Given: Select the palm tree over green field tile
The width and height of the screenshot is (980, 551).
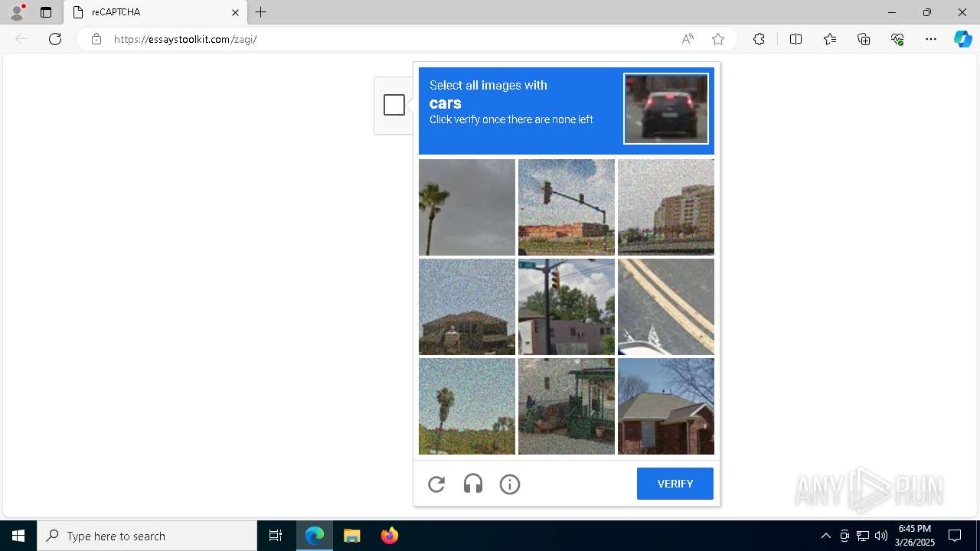Looking at the screenshot, I should coord(467,406).
